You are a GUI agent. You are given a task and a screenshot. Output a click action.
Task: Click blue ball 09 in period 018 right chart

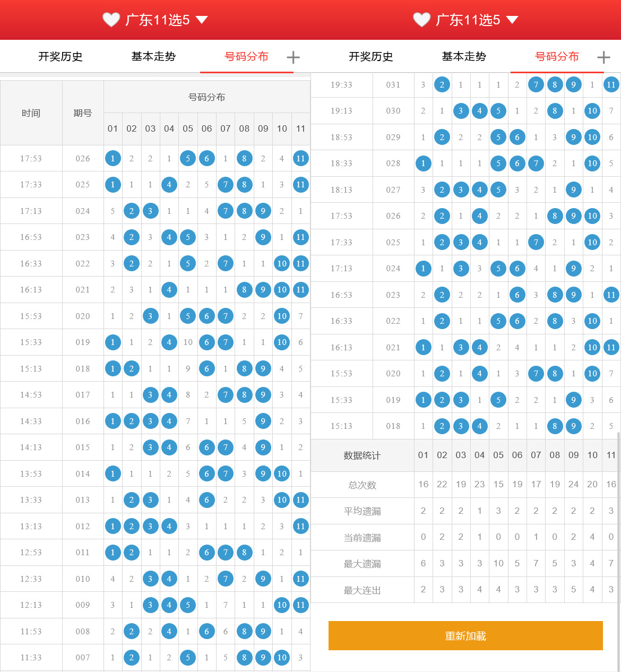pos(573,426)
